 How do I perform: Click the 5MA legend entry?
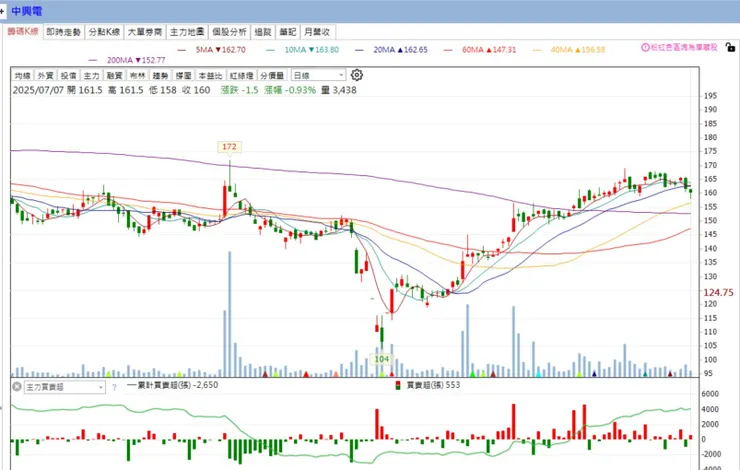pos(211,50)
